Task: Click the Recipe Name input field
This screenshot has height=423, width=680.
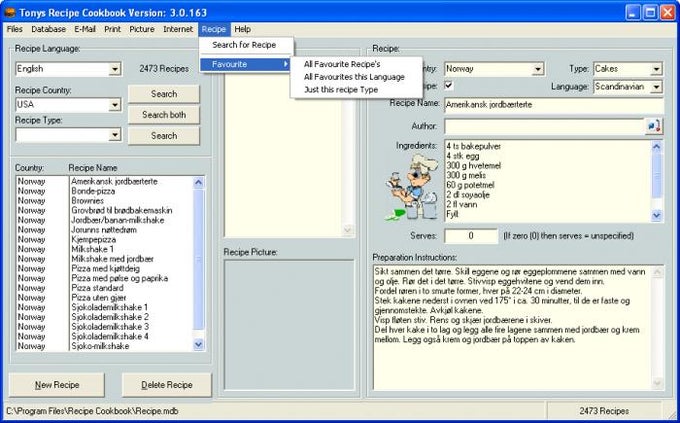Action: click(x=554, y=105)
